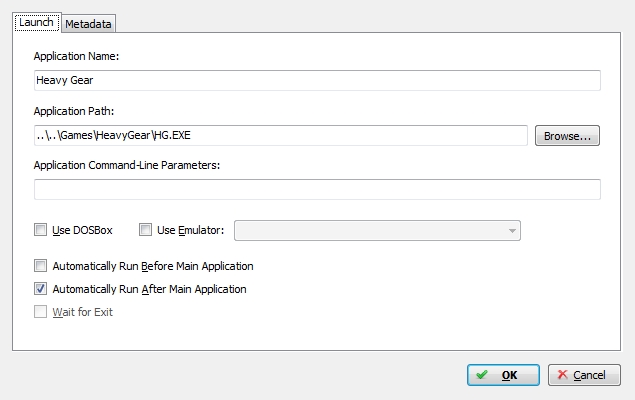The image size is (635, 400).
Task: Select the Launch tab
Action: [x=36, y=22]
